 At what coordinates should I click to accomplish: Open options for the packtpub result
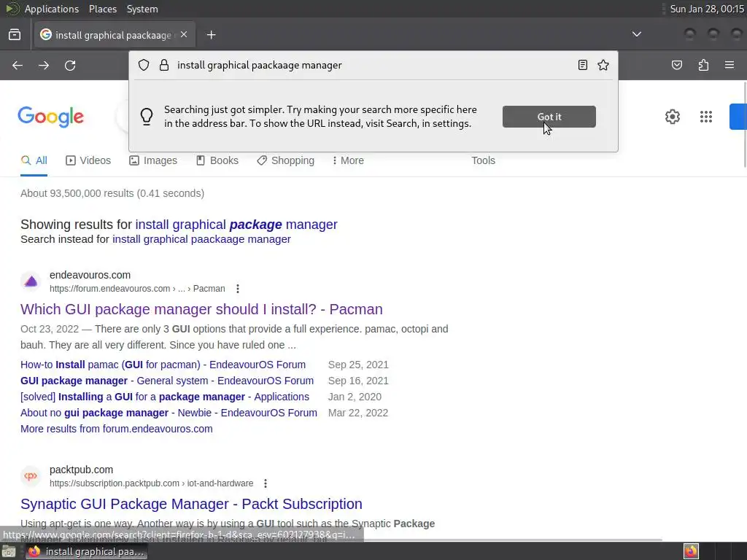click(x=266, y=483)
